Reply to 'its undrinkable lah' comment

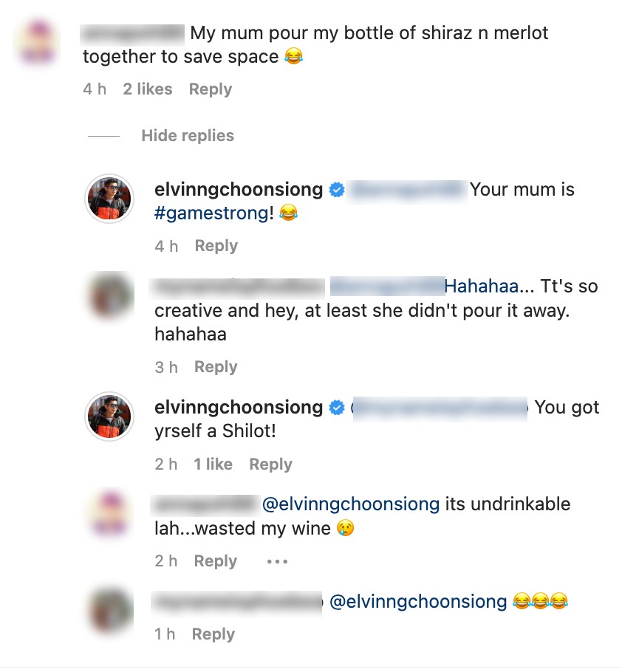pos(215,561)
